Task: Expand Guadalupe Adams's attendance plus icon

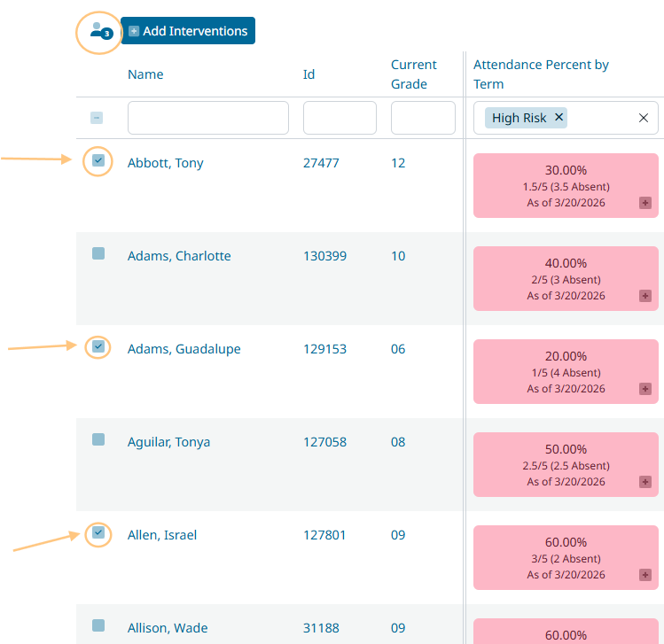Action: click(645, 389)
